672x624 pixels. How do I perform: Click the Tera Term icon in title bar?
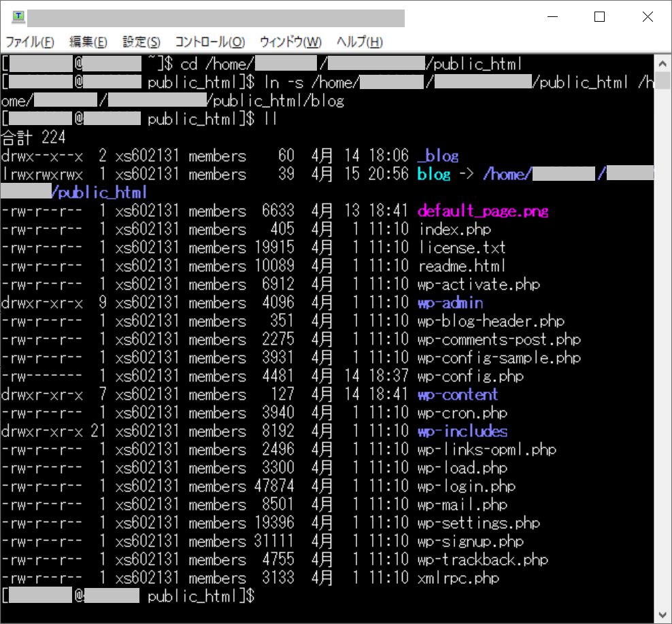click(x=18, y=17)
